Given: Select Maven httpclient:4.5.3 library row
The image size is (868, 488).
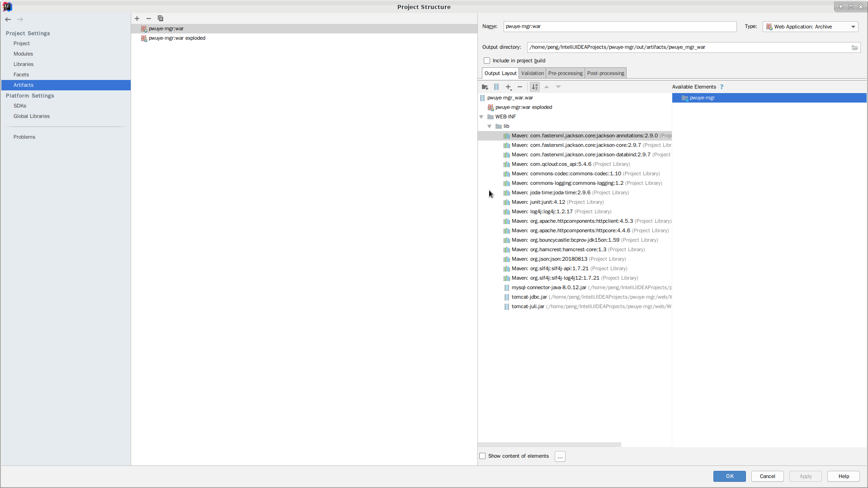Looking at the screenshot, I should (575, 221).
